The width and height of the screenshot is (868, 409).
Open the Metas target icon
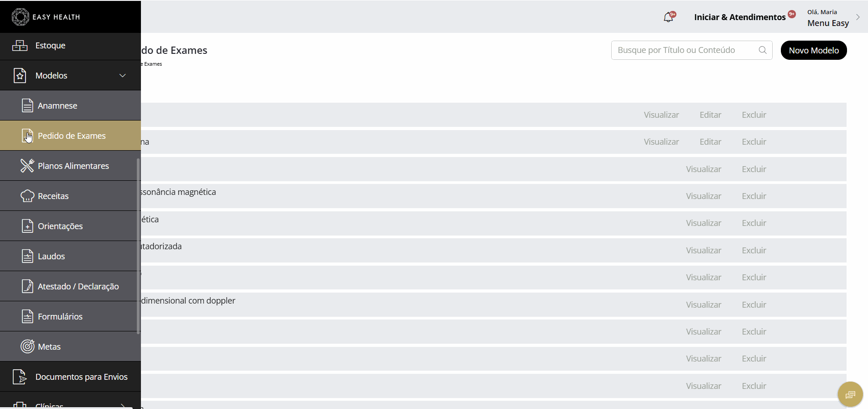point(27,346)
